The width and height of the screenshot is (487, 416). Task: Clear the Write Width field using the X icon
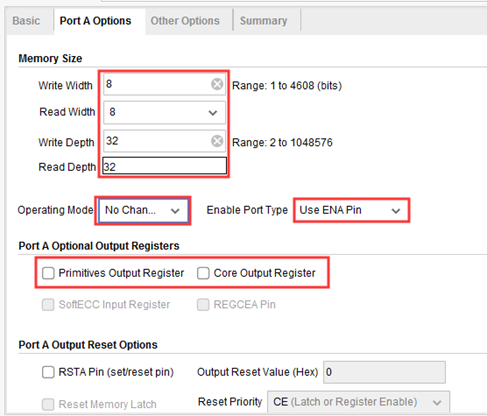click(217, 84)
